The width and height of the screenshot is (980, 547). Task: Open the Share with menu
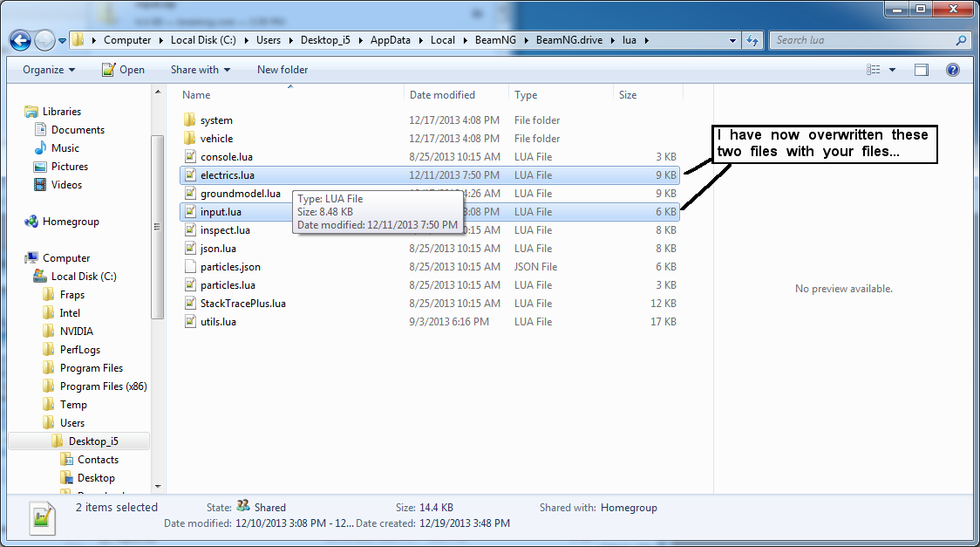(201, 70)
